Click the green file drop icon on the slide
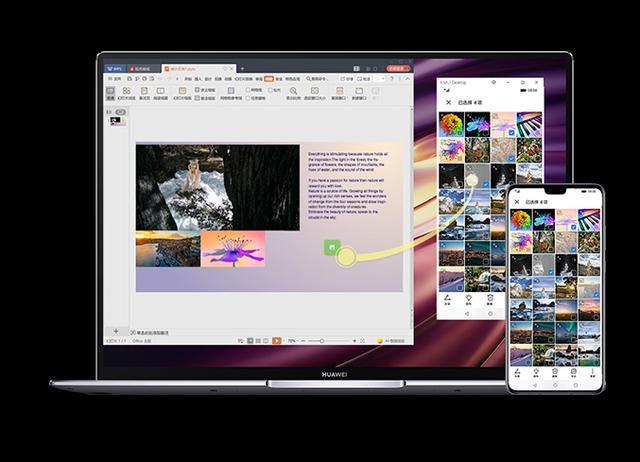The width and height of the screenshot is (640, 462). [332, 247]
